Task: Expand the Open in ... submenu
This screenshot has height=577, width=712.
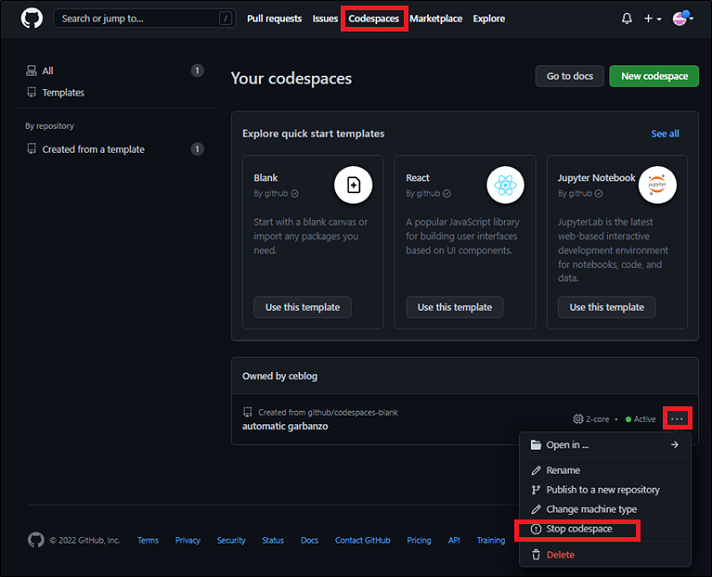Action: coord(605,445)
